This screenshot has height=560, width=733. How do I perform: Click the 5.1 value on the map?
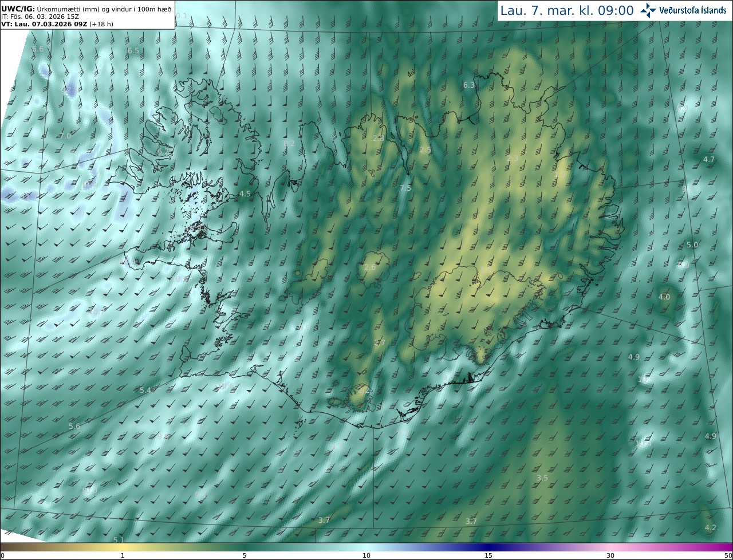click(x=119, y=540)
